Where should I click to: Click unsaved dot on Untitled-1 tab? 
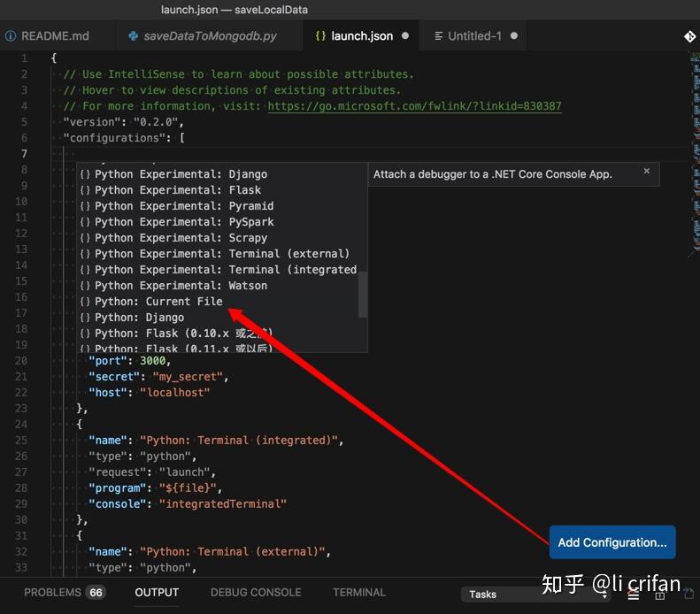pyautogui.click(x=514, y=35)
